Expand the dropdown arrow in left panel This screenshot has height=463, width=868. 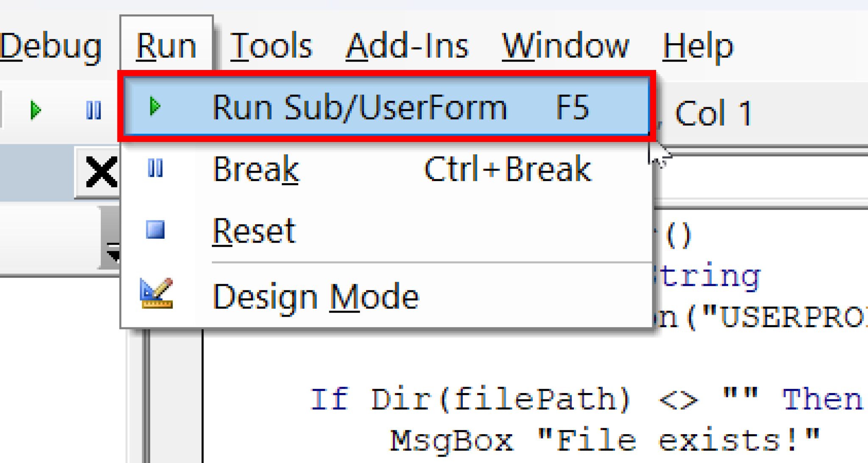112,253
